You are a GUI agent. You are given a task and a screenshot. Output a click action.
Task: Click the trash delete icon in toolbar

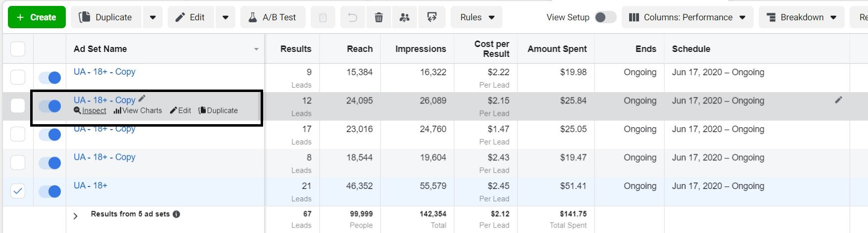pyautogui.click(x=379, y=17)
